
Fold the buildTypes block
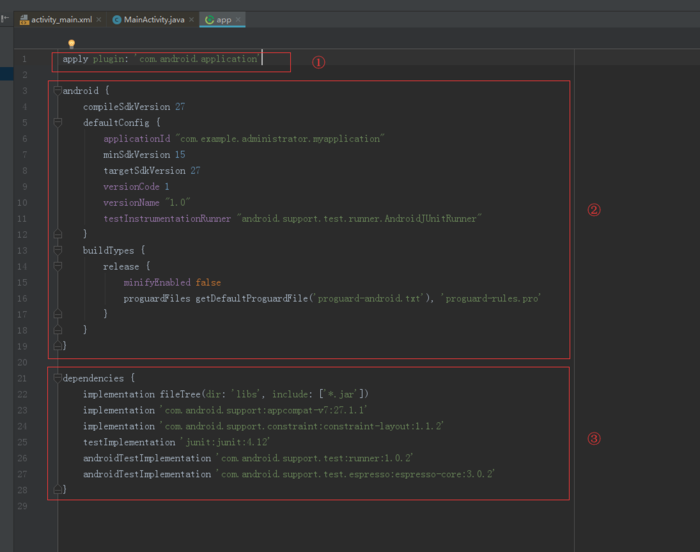point(58,250)
